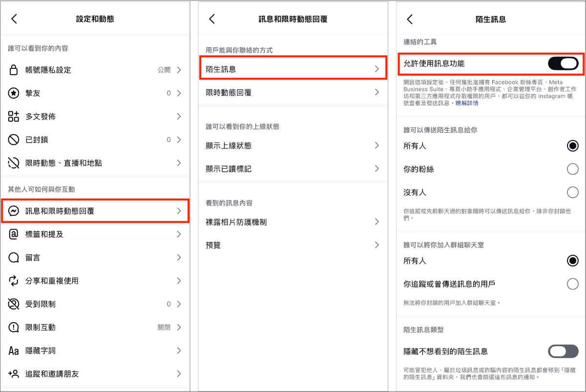Image resolution: width=586 pixels, height=392 pixels.
Task: Tap the speech bubble icon beside 留言
Action: coord(14,257)
